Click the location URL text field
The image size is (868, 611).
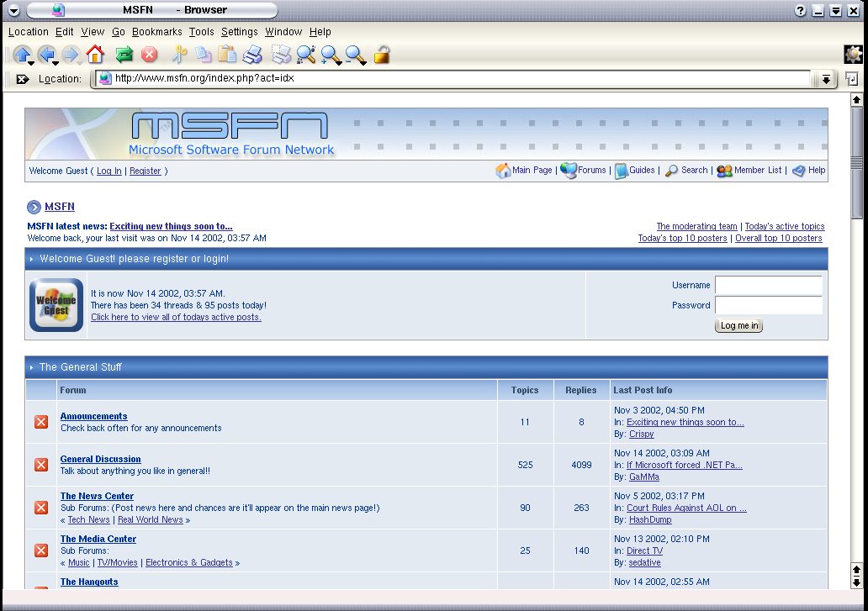click(x=454, y=78)
